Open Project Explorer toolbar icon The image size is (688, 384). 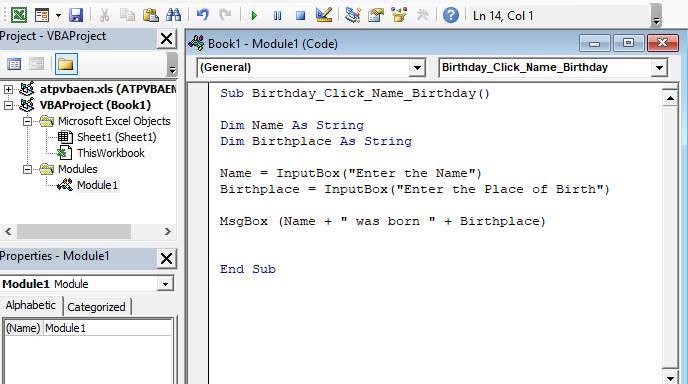point(353,16)
